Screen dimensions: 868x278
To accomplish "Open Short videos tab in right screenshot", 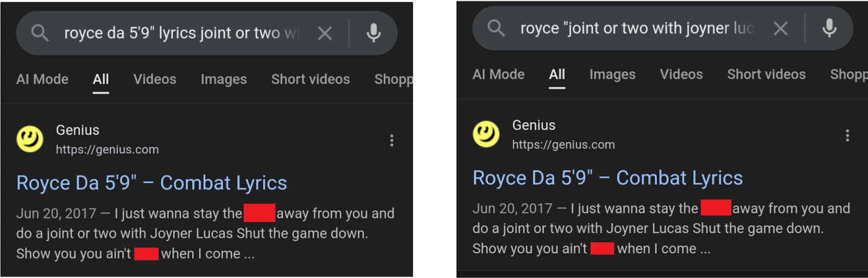I will (767, 74).
